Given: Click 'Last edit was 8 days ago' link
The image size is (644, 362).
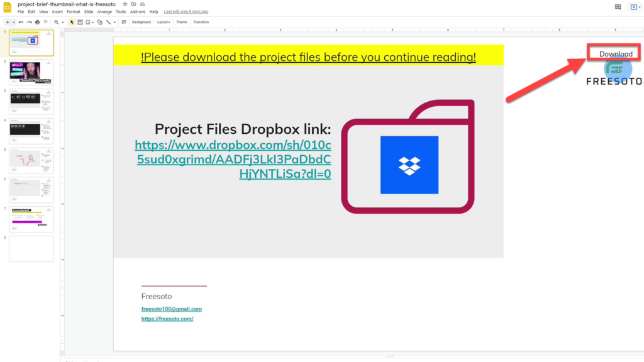Looking at the screenshot, I should 186,12.
